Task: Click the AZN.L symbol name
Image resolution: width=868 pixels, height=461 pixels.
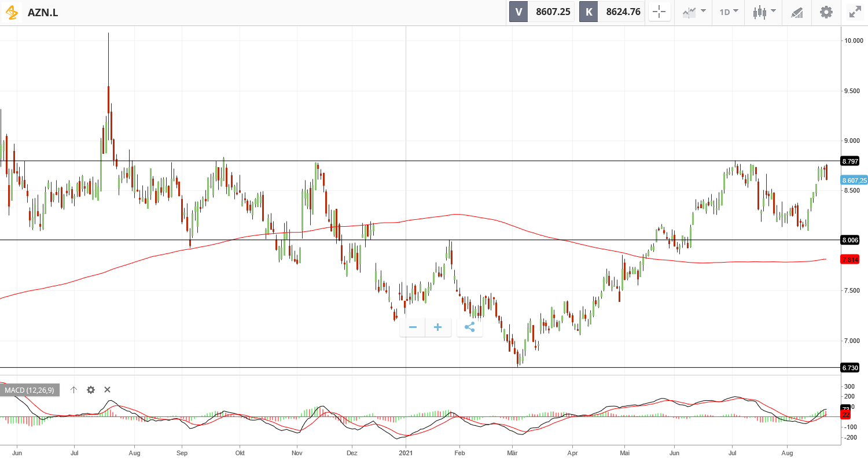Action: [43, 12]
